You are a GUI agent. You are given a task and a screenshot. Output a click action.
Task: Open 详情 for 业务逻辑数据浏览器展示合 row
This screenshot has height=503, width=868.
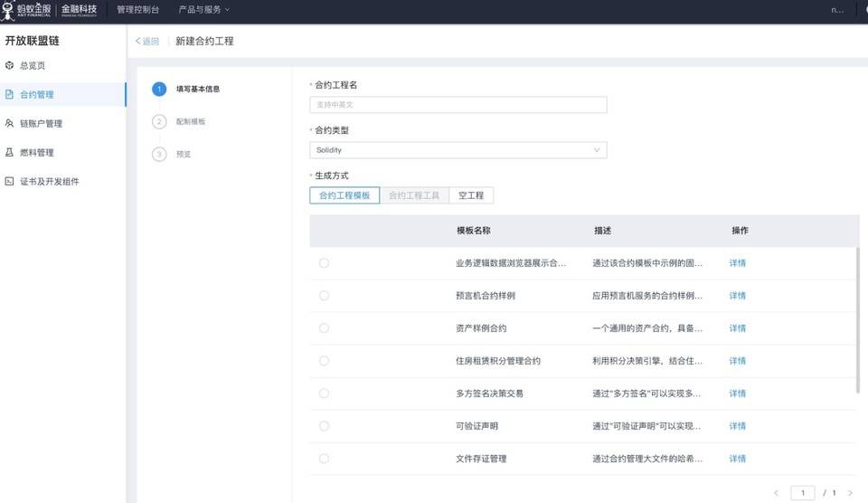click(x=738, y=263)
